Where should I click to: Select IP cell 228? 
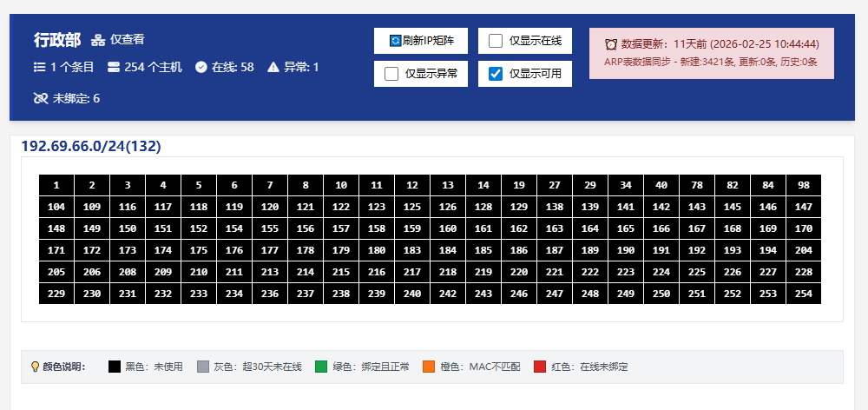tap(804, 272)
